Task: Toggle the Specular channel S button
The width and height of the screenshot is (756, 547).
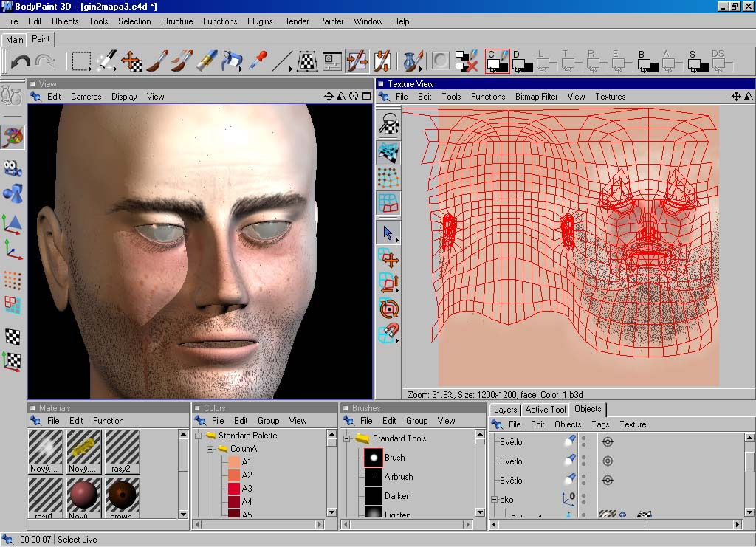Action: coord(698,62)
